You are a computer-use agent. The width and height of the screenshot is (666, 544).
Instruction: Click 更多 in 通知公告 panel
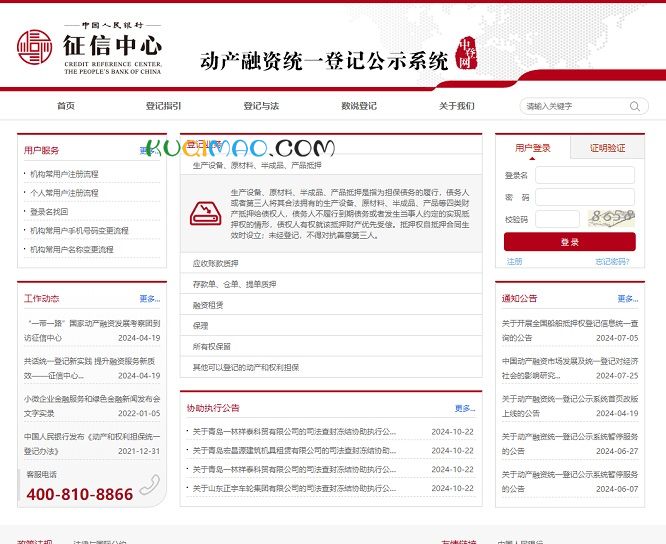click(628, 299)
